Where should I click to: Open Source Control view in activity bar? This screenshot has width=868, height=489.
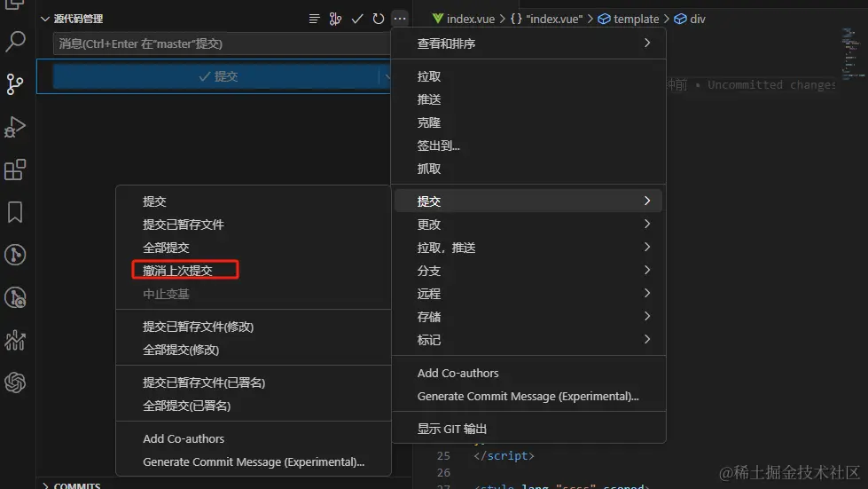[x=15, y=84]
